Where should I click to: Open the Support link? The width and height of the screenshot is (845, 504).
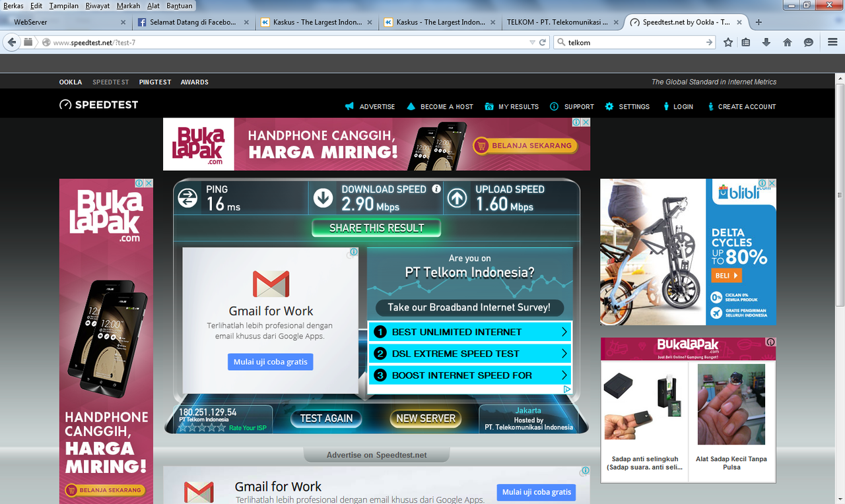click(572, 106)
